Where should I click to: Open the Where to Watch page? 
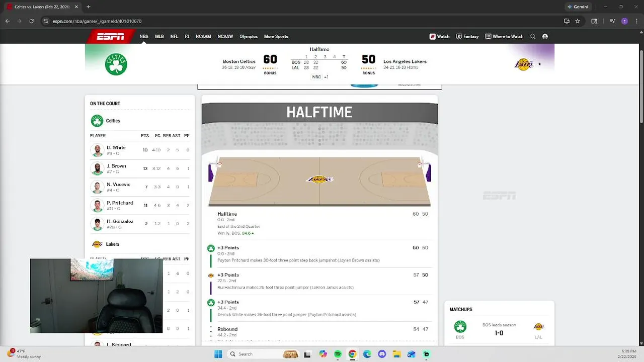tap(504, 36)
